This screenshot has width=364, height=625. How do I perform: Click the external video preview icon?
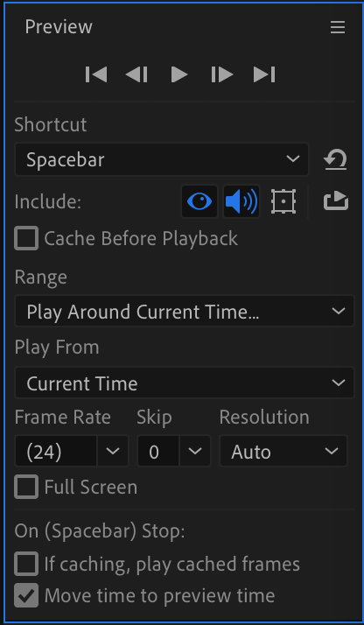point(336,201)
